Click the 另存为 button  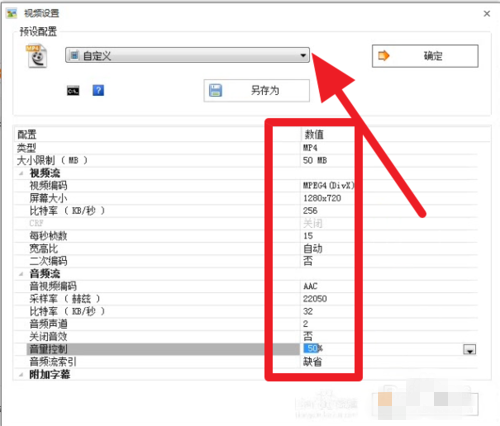[257, 90]
